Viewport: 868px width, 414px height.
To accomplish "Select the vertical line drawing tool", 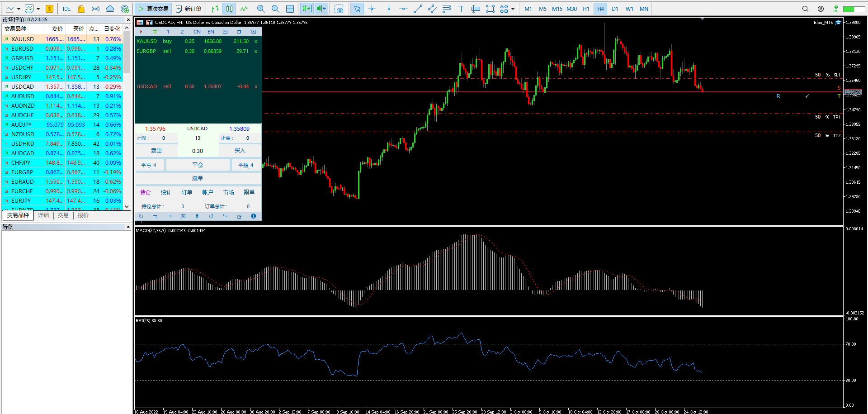I will tap(389, 9).
